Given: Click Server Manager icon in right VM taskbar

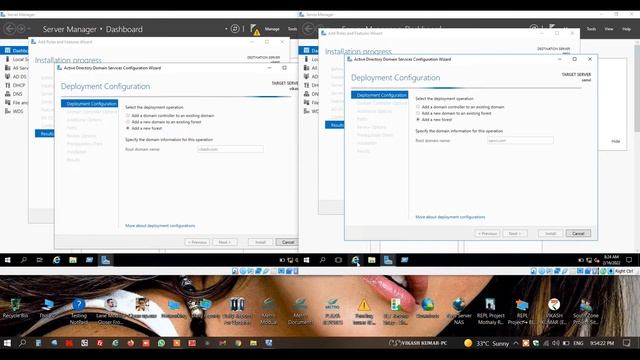Looking at the screenshot, I should 388,260.
